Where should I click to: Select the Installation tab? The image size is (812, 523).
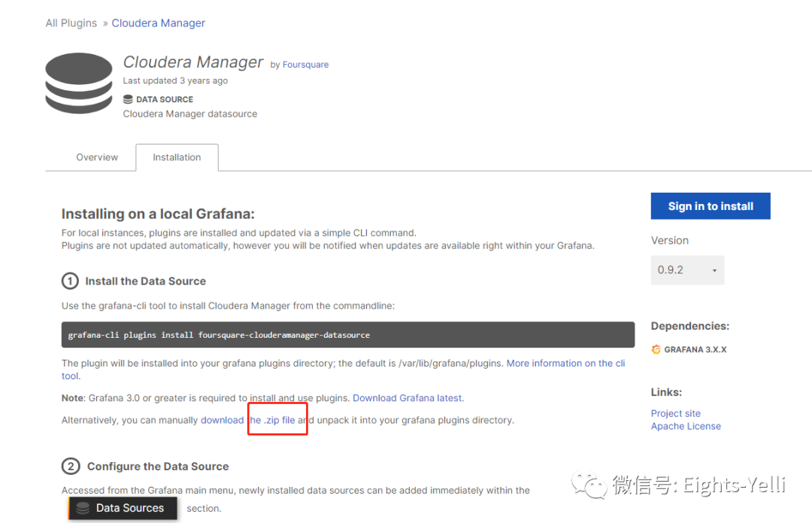click(x=177, y=157)
